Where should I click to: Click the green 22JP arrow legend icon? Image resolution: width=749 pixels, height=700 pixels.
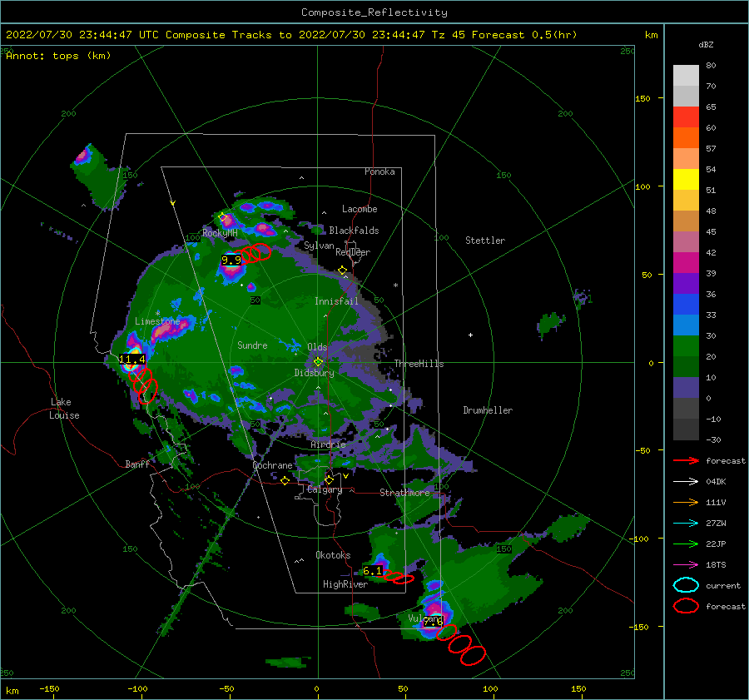pos(686,544)
